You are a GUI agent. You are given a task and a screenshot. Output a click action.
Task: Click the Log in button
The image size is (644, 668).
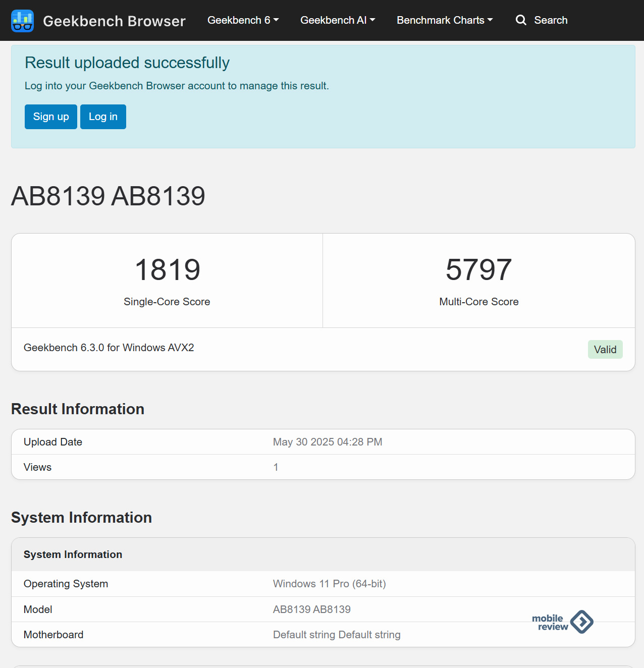pyautogui.click(x=103, y=117)
